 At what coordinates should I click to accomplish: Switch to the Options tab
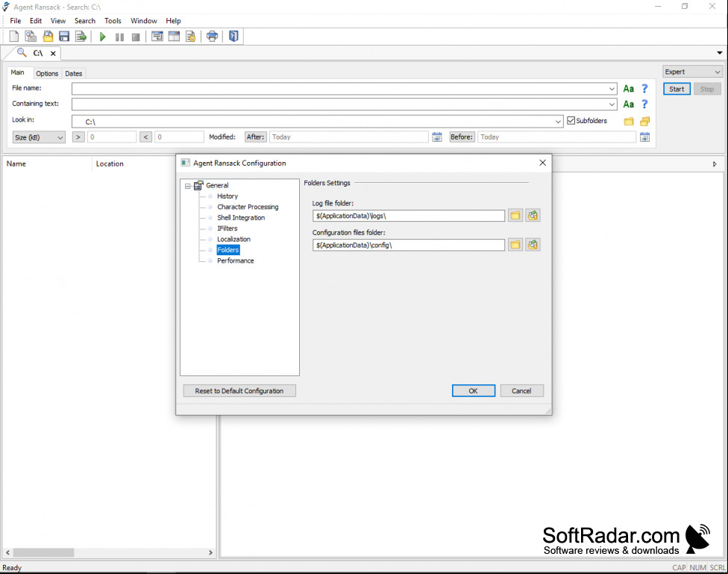[47, 73]
